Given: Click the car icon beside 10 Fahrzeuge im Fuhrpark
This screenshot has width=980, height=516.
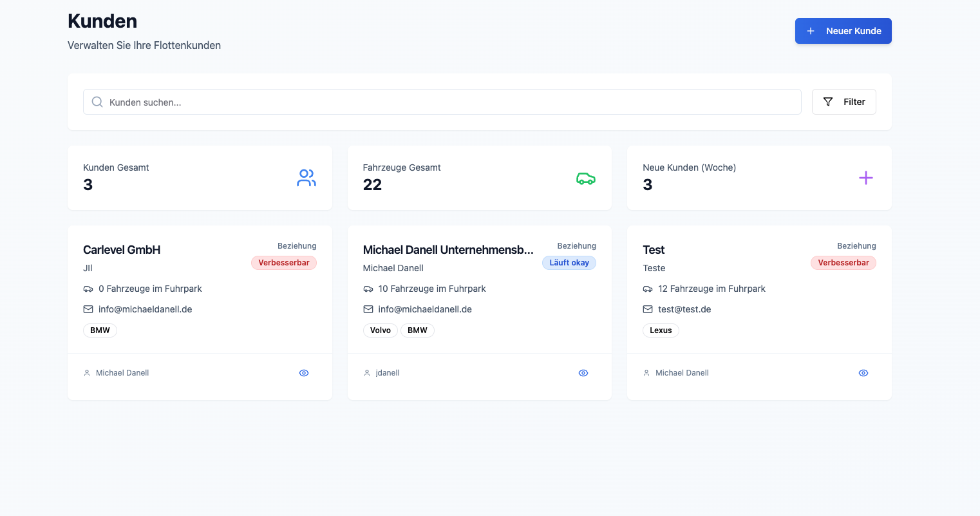Looking at the screenshot, I should click(368, 289).
